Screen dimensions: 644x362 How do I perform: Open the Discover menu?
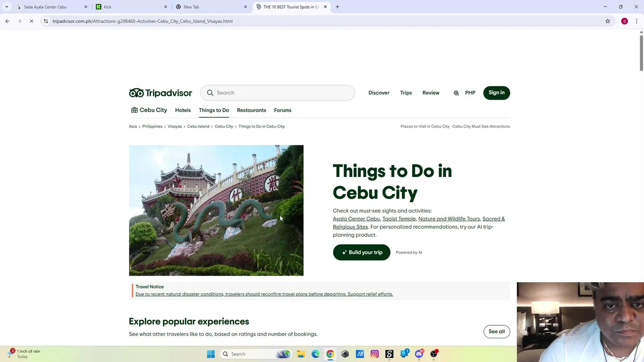tap(379, 93)
